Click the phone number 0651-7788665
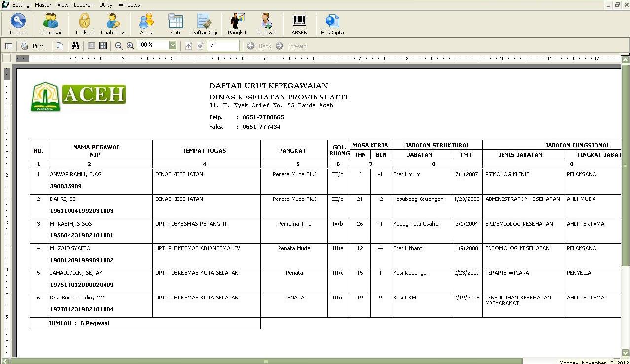This screenshot has width=630, height=364. point(263,117)
